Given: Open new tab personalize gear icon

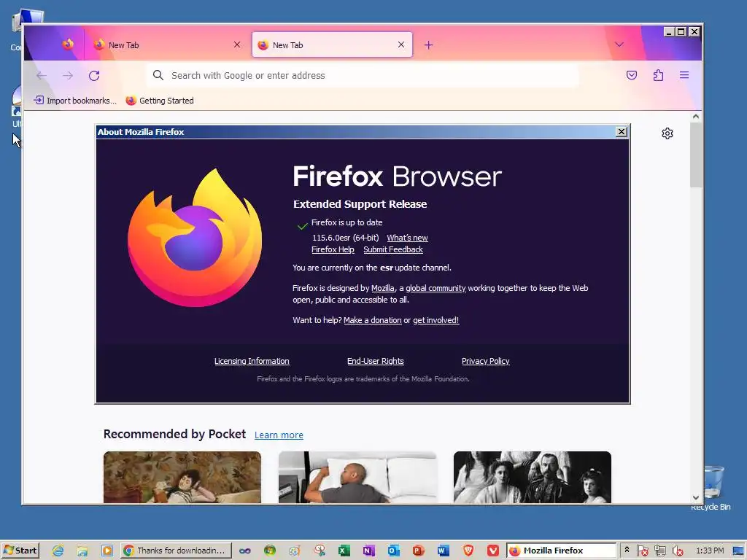Looking at the screenshot, I should [x=667, y=133].
